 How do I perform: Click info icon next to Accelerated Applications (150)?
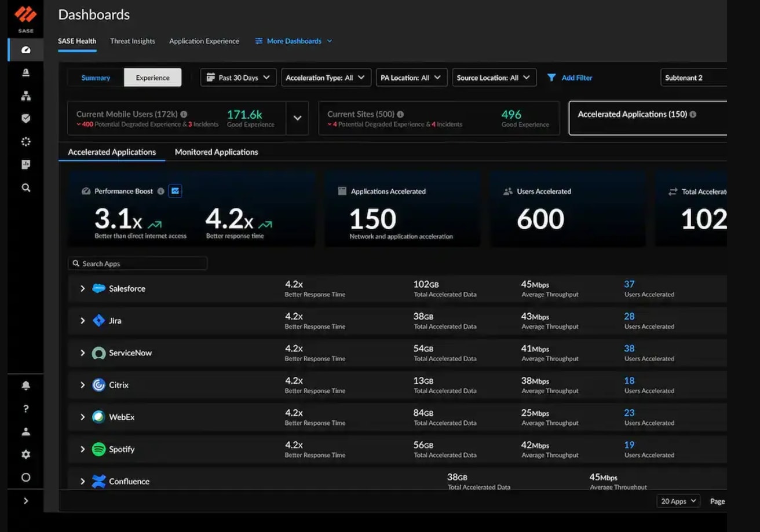[x=693, y=115]
